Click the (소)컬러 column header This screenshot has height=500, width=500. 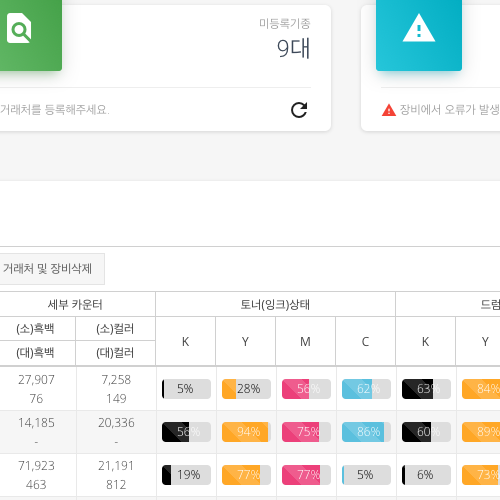(115, 329)
